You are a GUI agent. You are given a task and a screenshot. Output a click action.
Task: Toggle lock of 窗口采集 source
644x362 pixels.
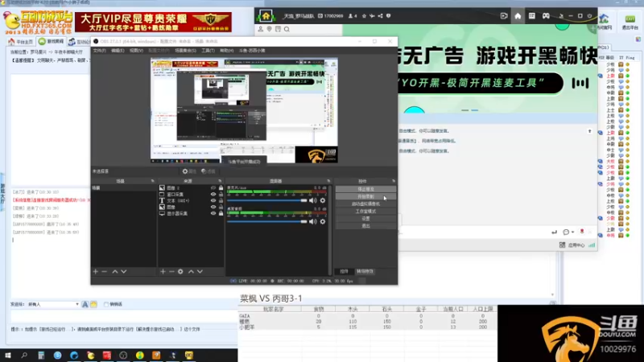(221, 195)
